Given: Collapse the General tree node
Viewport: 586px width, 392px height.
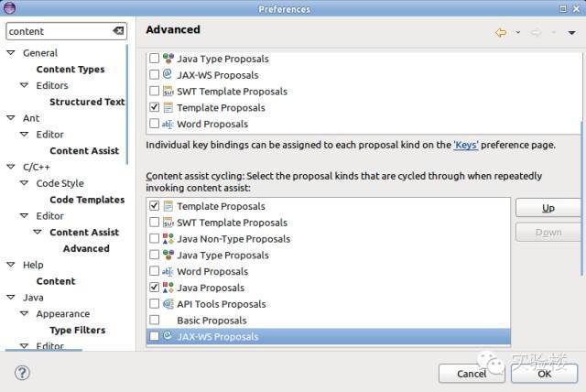Looking at the screenshot, I should (x=11, y=53).
